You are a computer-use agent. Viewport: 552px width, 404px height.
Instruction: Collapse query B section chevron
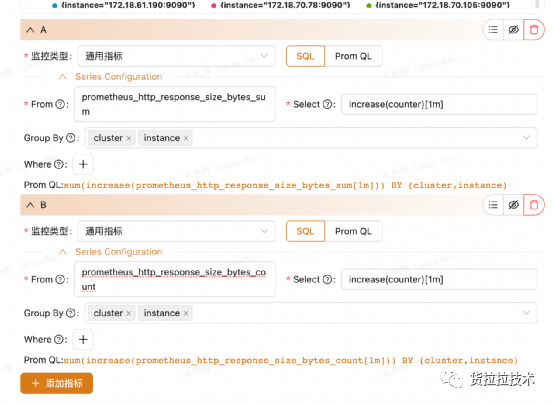pyautogui.click(x=30, y=205)
